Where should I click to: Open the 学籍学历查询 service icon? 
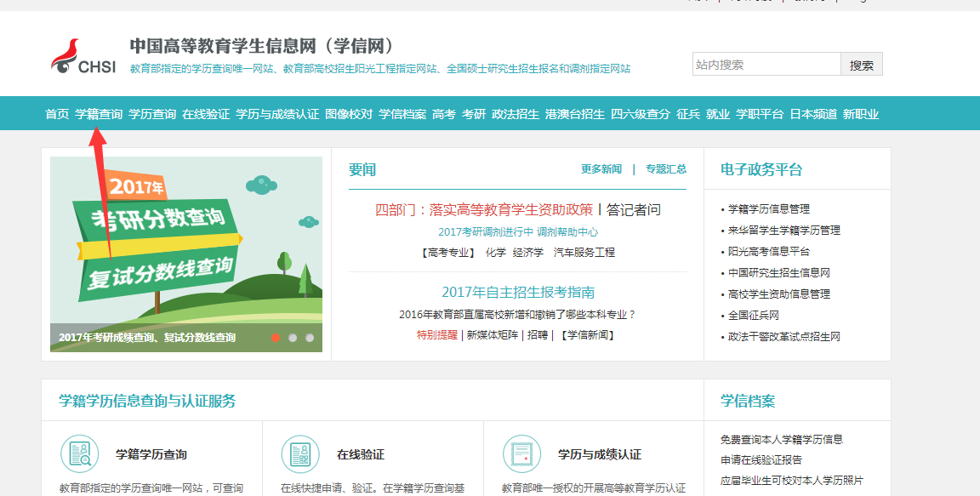pyautogui.click(x=80, y=454)
